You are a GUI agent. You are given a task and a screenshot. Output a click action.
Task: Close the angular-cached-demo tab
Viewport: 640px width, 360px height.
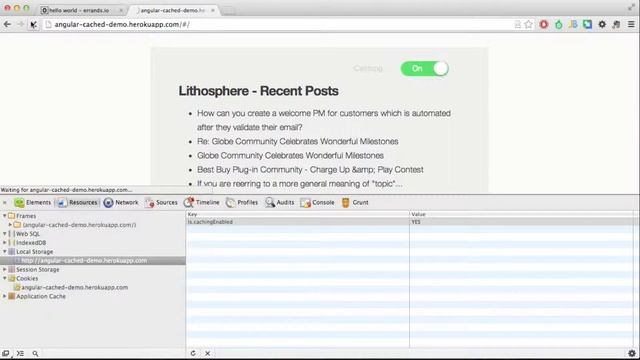click(x=213, y=10)
